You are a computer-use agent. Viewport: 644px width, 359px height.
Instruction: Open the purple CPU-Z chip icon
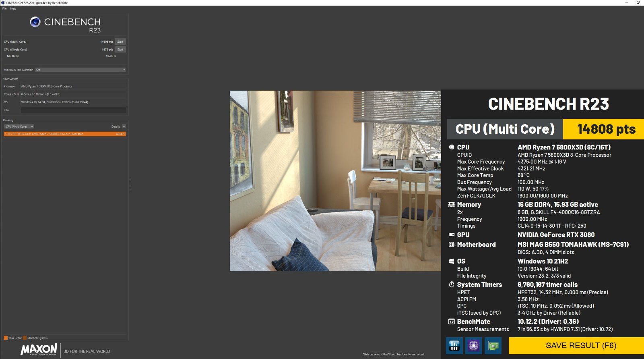[x=473, y=345]
